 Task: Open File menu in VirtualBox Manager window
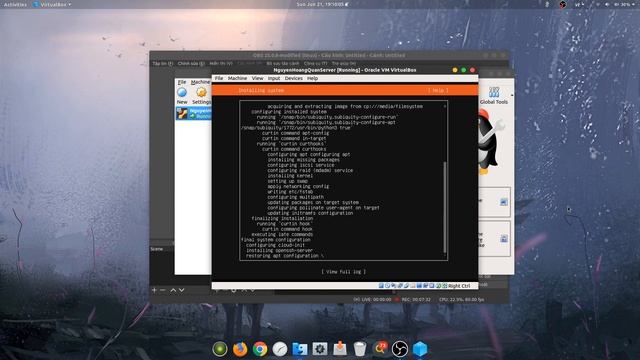pos(182,82)
